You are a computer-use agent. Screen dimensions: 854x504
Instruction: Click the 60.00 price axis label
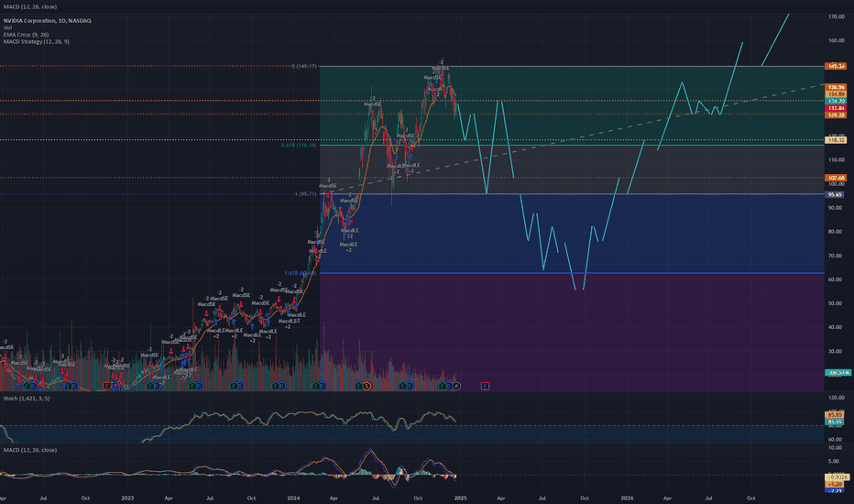835,279
